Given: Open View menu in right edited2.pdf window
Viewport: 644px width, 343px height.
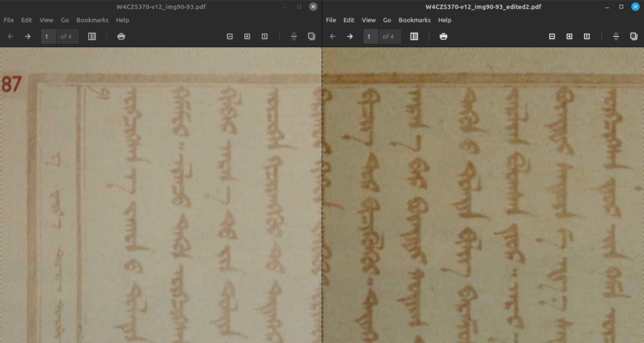Looking at the screenshot, I should point(369,20).
